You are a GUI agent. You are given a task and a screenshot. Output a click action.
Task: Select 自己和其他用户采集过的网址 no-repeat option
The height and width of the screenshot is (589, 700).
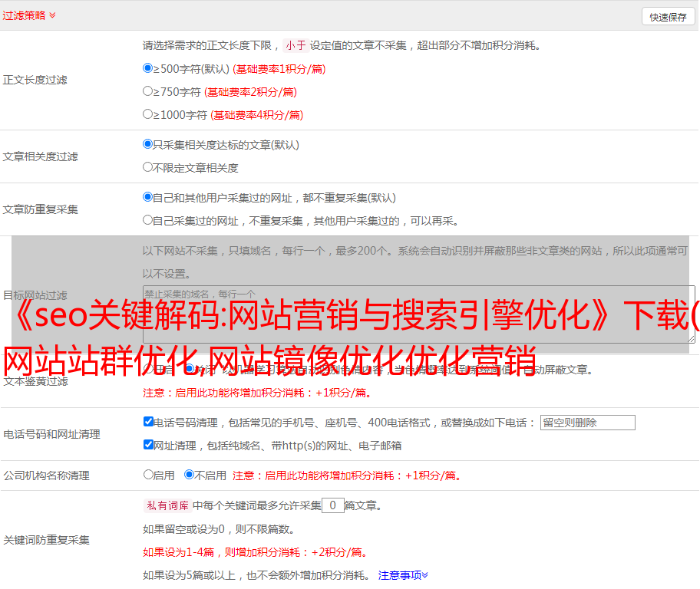(x=148, y=197)
